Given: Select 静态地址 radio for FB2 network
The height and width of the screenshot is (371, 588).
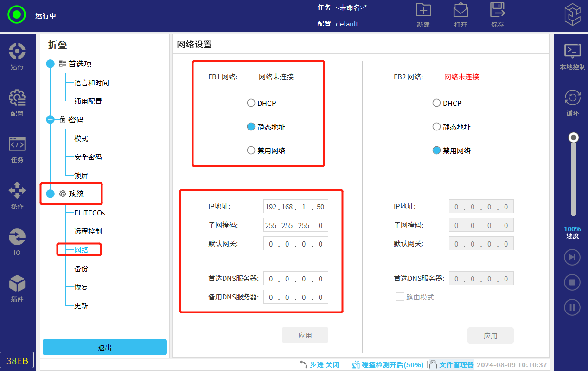Looking at the screenshot, I should tap(436, 127).
